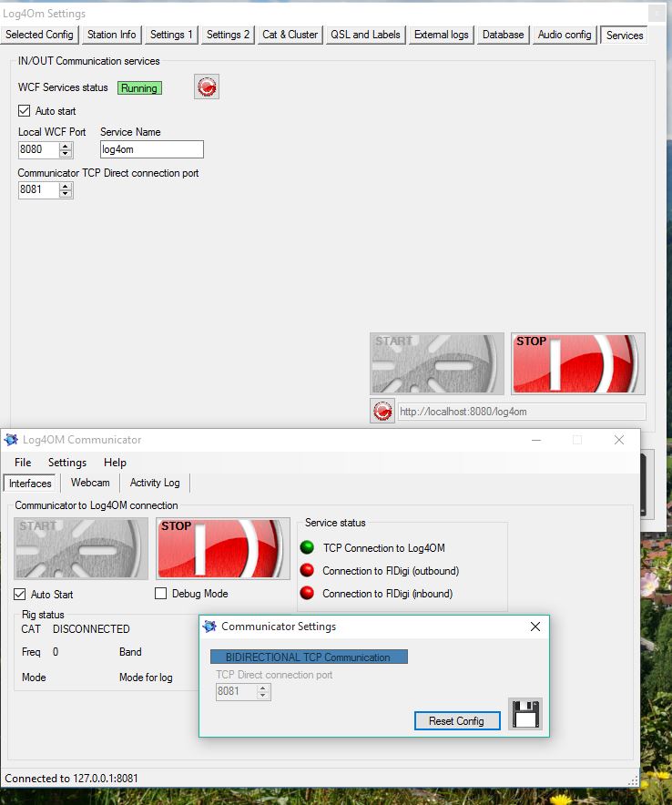Increase TCP port in Communicator Settings dialog
This screenshot has width=672, height=805.
click(263, 688)
